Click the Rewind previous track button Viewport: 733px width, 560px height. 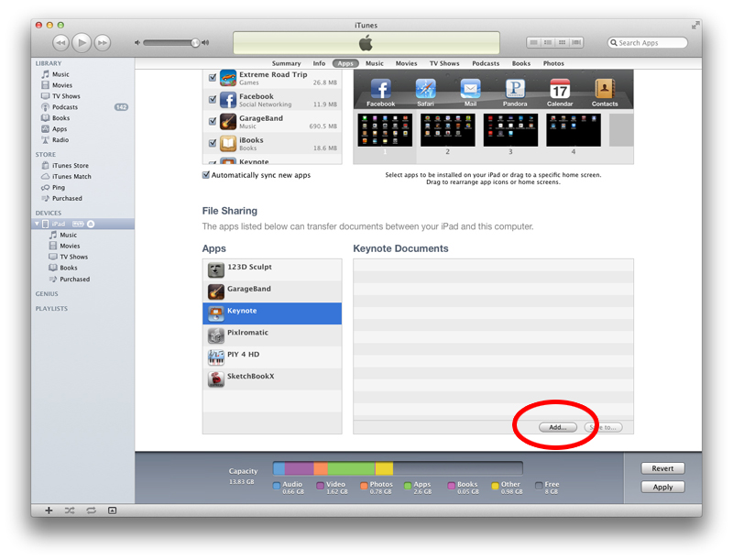click(x=60, y=43)
